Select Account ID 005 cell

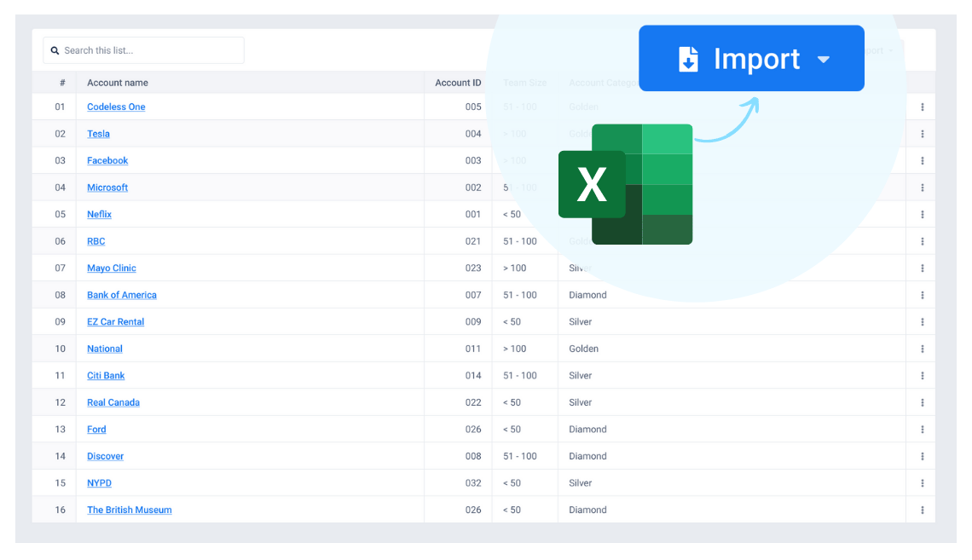(x=473, y=107)
